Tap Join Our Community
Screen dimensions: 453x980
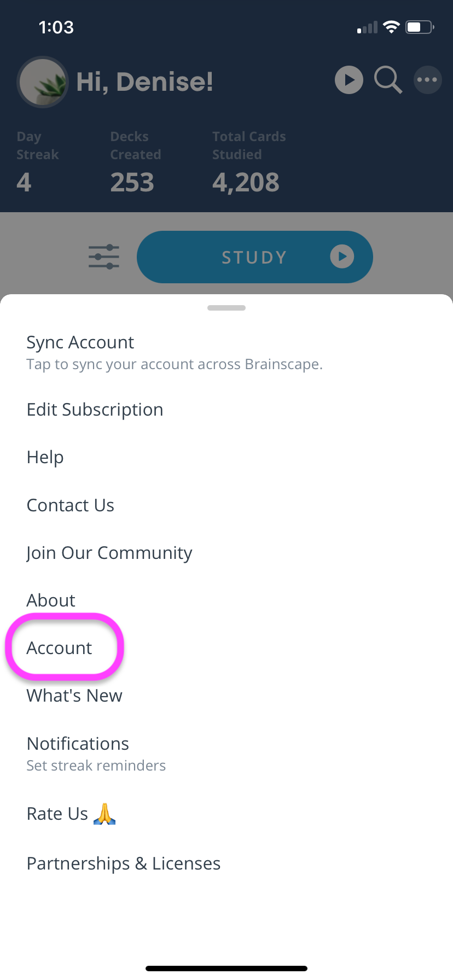[226, 553]
